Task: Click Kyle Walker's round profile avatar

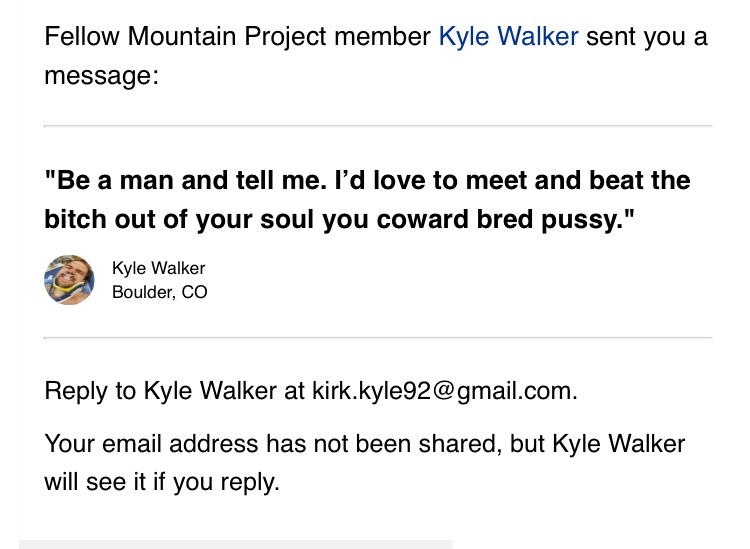Action: pyautogui.click(x=69, y=279)
